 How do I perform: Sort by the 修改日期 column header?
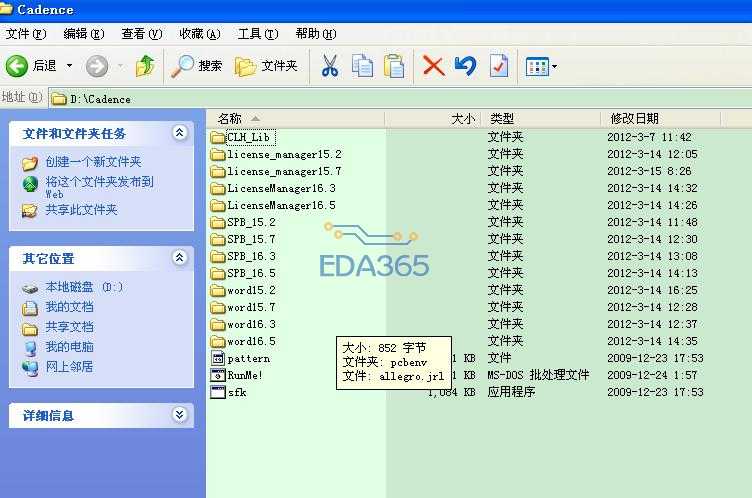(660, 119)
